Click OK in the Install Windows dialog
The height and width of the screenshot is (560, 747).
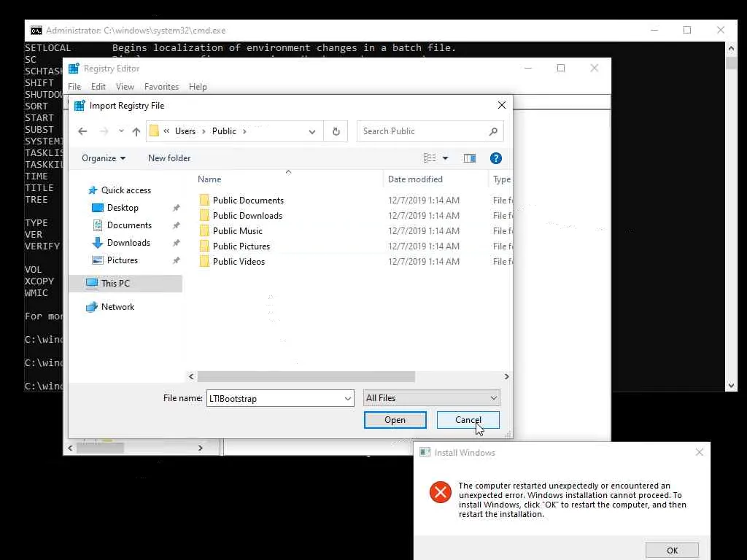click(672, 551)
